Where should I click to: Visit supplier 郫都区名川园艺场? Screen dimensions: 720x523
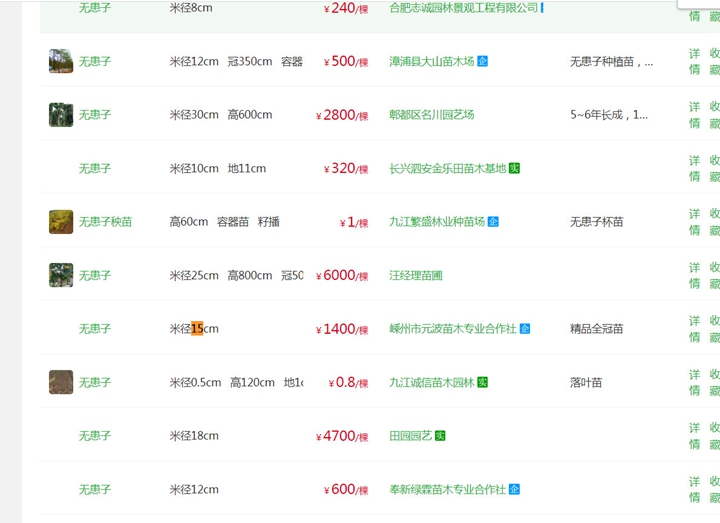(431, 115)
